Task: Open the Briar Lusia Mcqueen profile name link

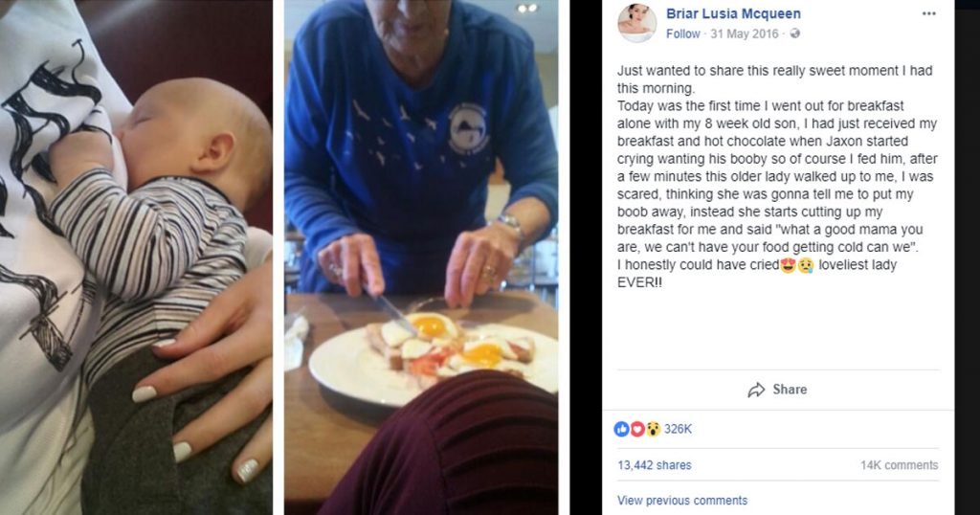Action: click(x=733, y=13)
